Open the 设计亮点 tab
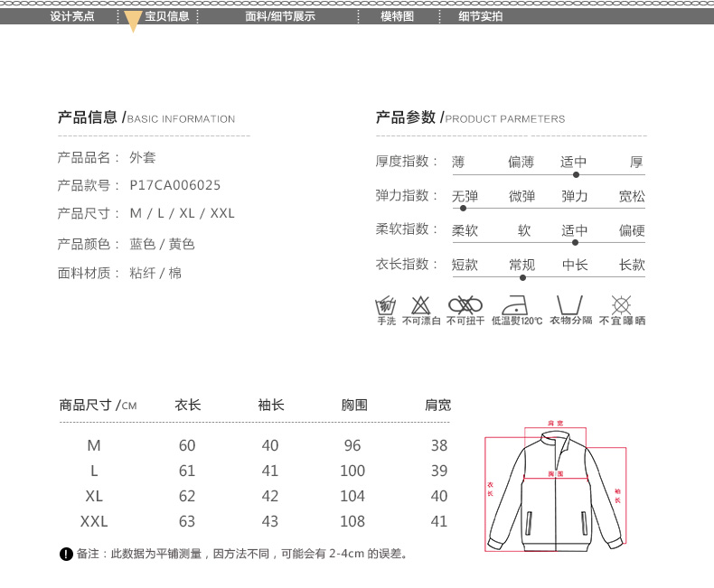 tap(71, 16)
